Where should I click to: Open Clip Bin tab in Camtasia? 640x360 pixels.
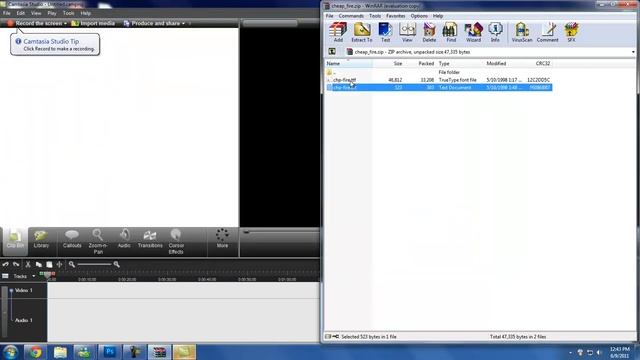point(15,240)
